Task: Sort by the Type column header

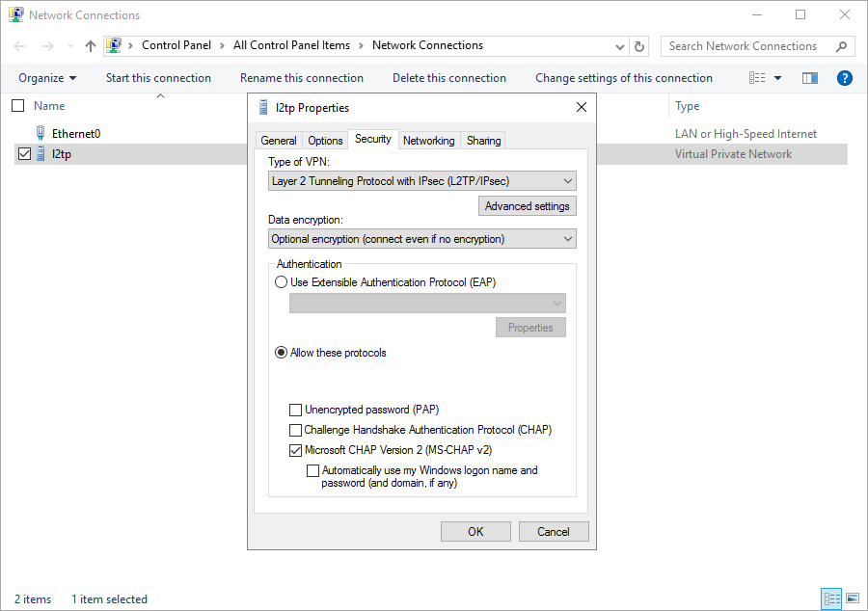Action: [x=687, y=106]
